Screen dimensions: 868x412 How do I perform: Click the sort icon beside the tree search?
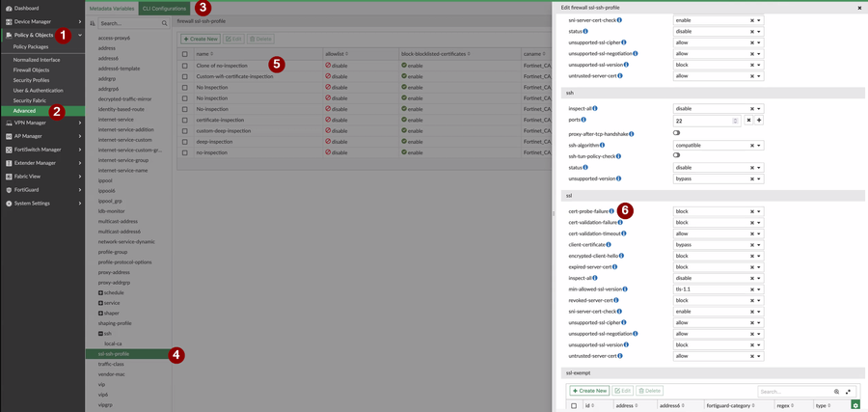[93, 24]
